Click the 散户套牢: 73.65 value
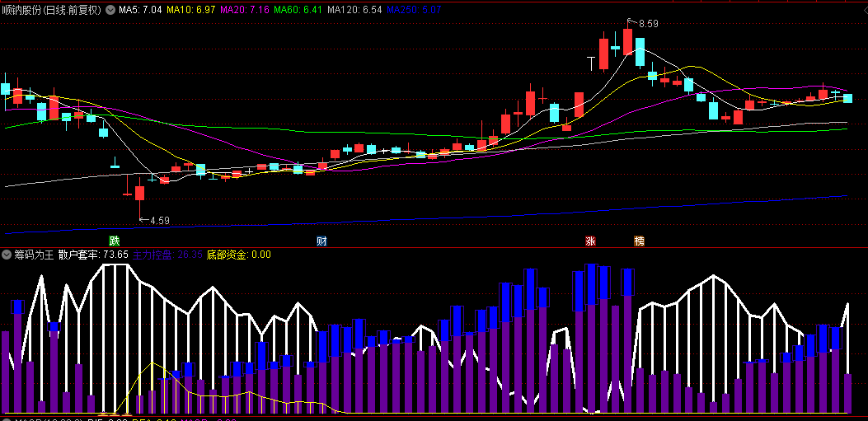 93,255
